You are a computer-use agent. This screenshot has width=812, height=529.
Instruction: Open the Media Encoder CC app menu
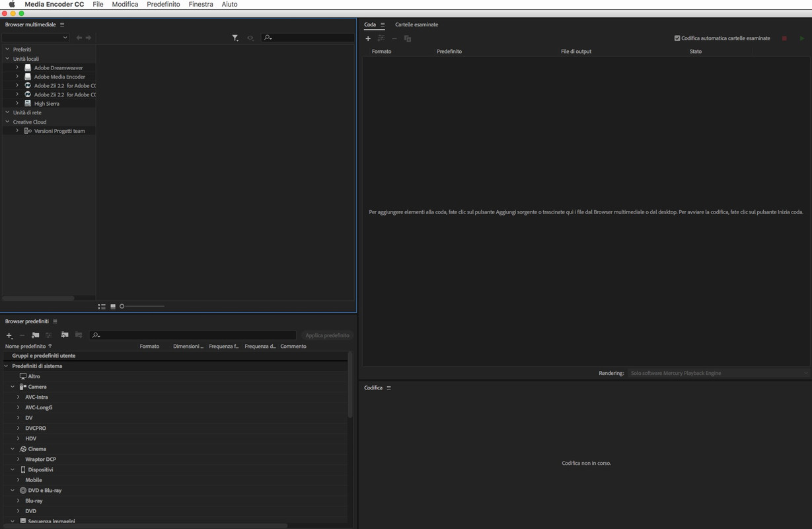tap(54, 4)
